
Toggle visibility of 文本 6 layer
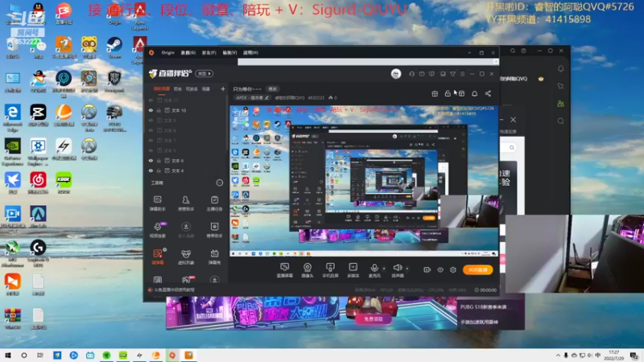coord(151,160)
